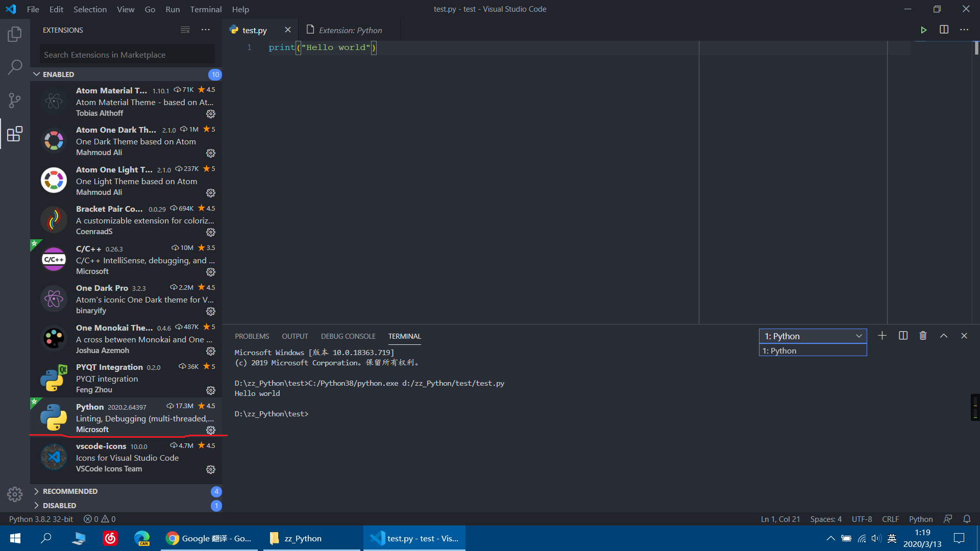Open the Manage gear menu
The image size is (980, 551).
[x=15, y=494]
